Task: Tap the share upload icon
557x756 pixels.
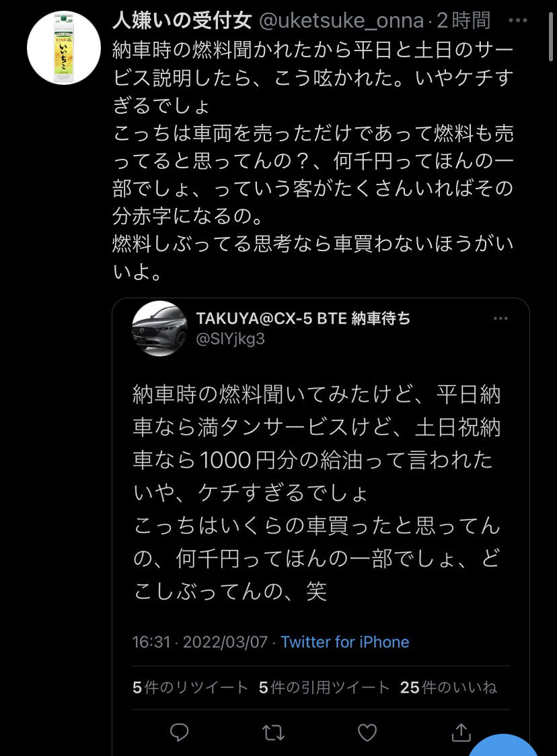Action: tap(461, 732)
